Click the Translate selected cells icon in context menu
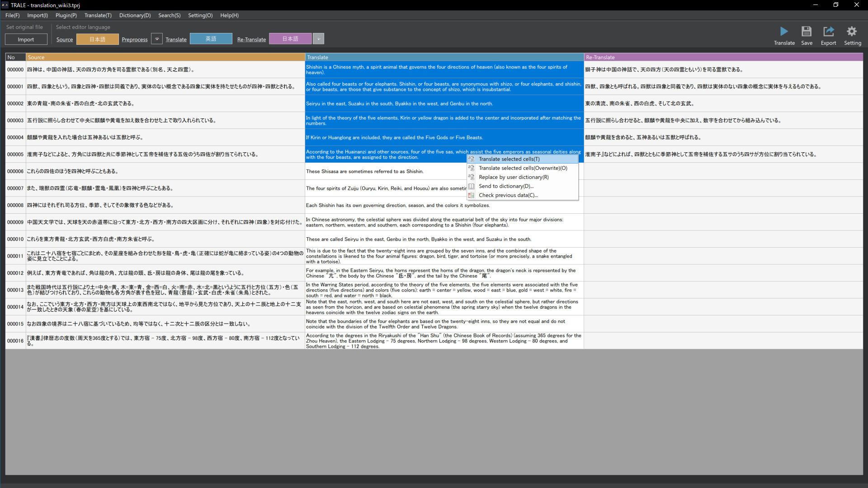 pyautogui.click(x=472, y=159)
